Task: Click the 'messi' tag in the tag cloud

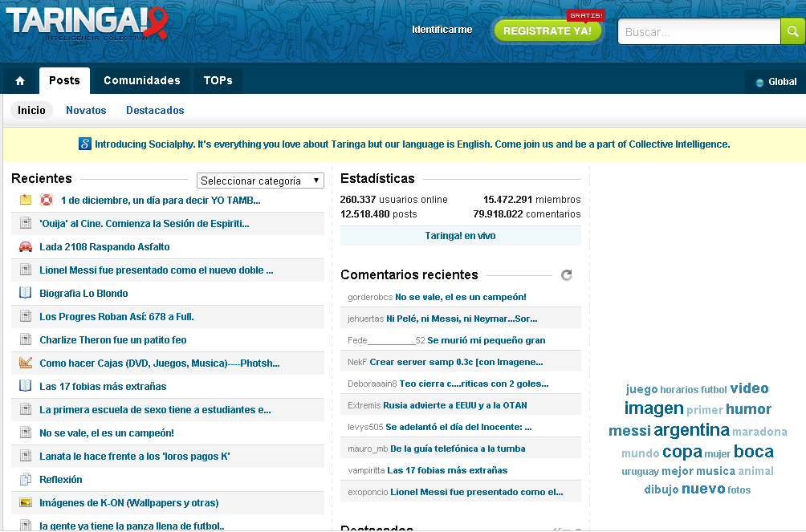Action: 629,431
